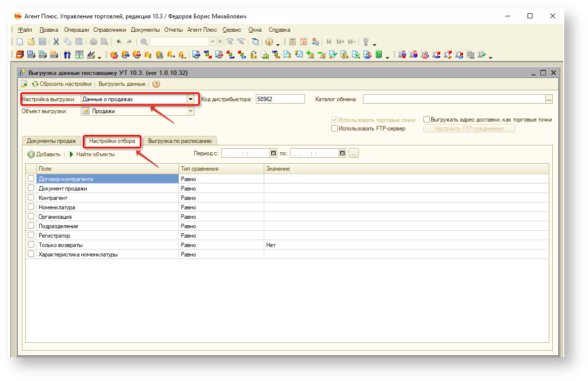The image size is (588, 381).
Task: Open the Help info icon in toolbar
Action: pos(269,42)
